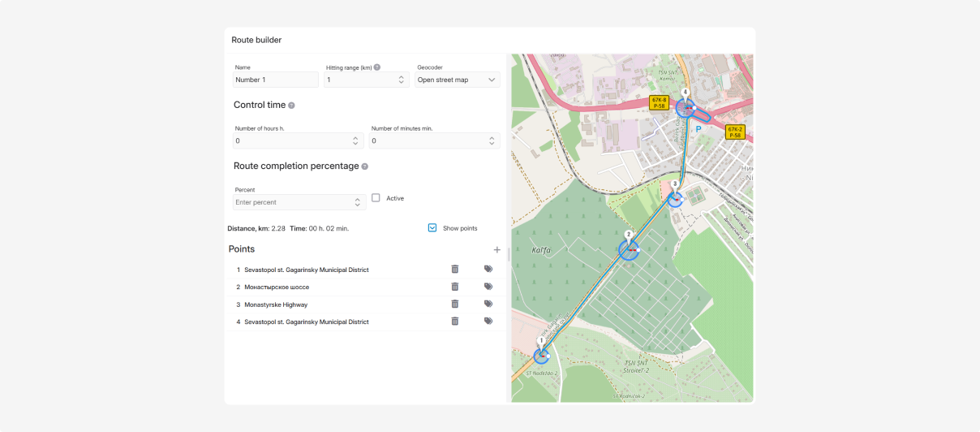Add a new point with plus icon
This screenshot has width=980, height=432.
click(497, 250)
